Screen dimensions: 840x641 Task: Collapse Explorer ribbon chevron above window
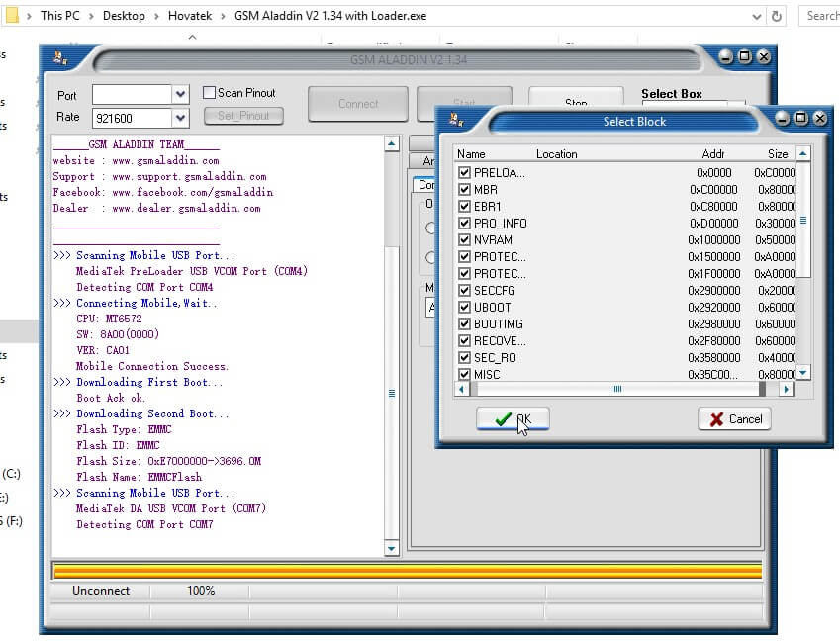pos(192,37)
